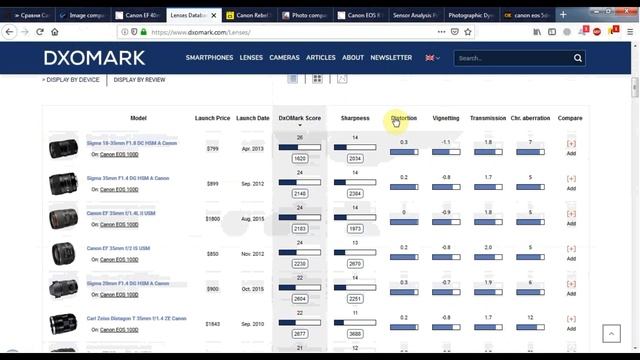Close the Lenses Database tab

pos(214,16)
